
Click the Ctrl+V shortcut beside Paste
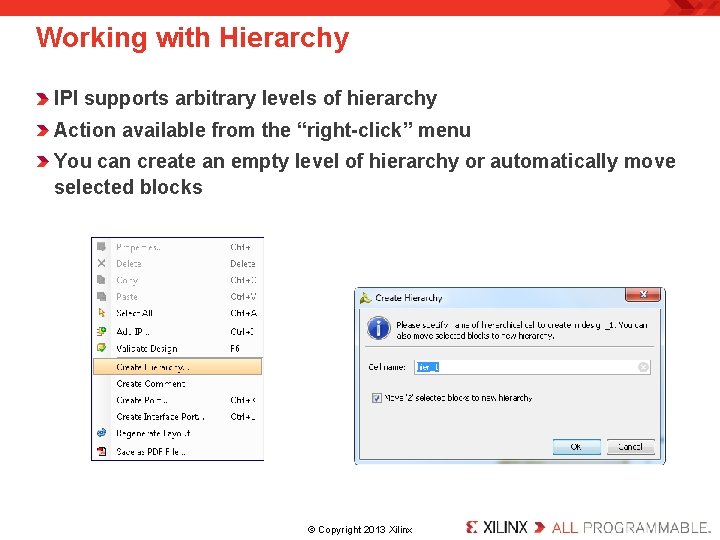coord(243,297)
